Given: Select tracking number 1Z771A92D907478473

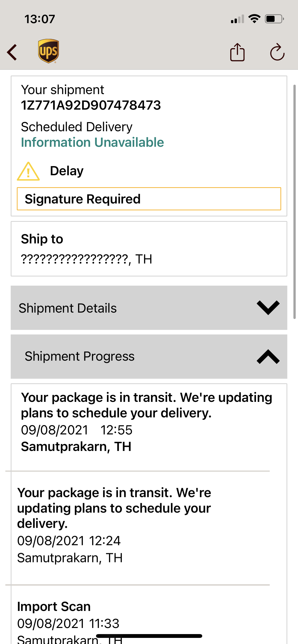Looking at the screenshot, I should pyautogui.click(x=91, y=105).
